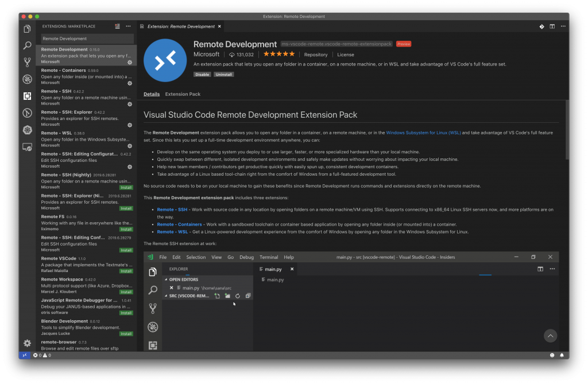588x384 pixels.
Task: Open the manage gear for Remote Development
Action: (130, 62)
